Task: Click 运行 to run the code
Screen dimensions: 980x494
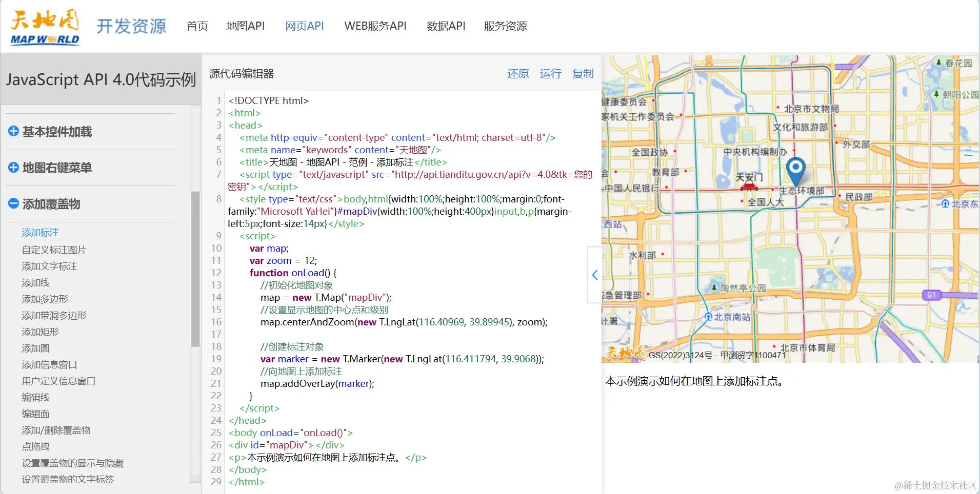Action: point(550,74)
